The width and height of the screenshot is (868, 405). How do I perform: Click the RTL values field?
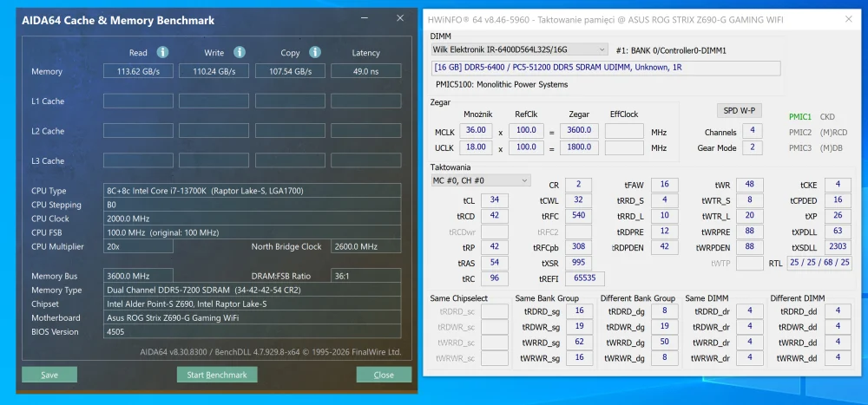click(x=819, y=262)
